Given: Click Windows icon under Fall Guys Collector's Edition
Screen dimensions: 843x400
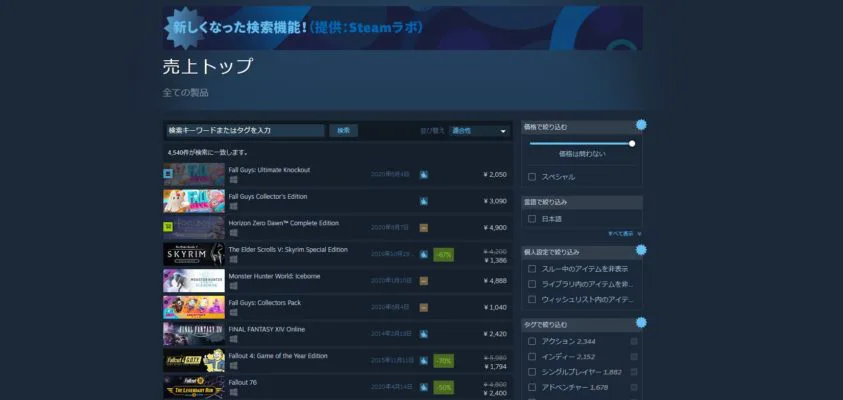Looking at the screenshot, I should tap(233, 206).
